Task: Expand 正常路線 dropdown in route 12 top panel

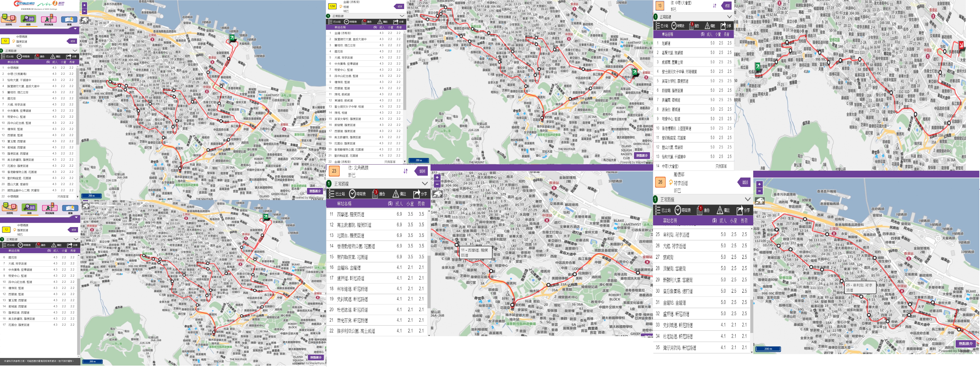Action: 75,51
